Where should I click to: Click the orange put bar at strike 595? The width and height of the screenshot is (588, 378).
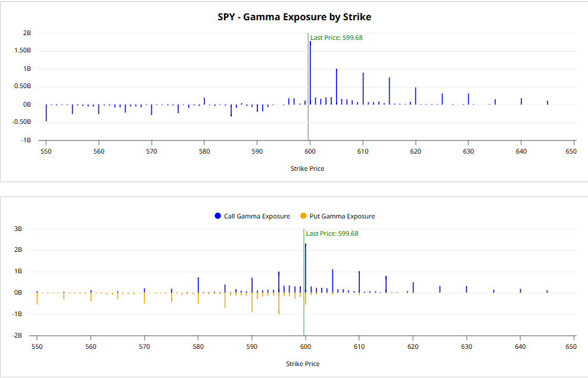[x=279, y=304]
